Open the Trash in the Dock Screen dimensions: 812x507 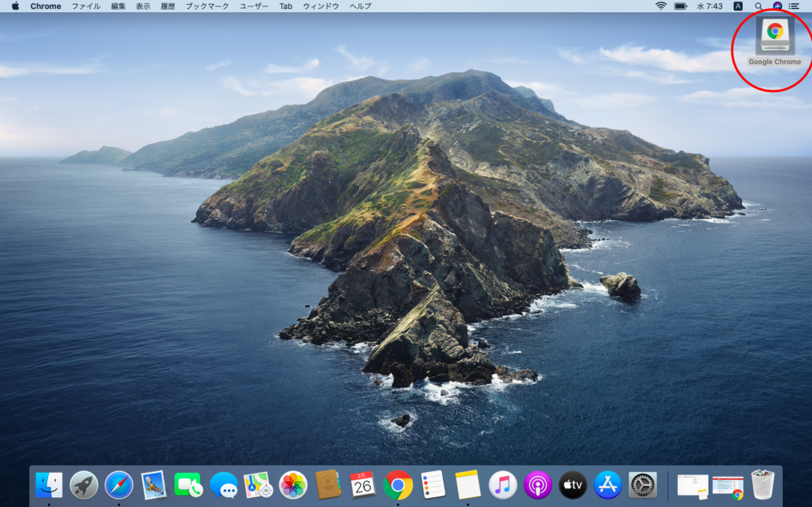tap(762, 485)
